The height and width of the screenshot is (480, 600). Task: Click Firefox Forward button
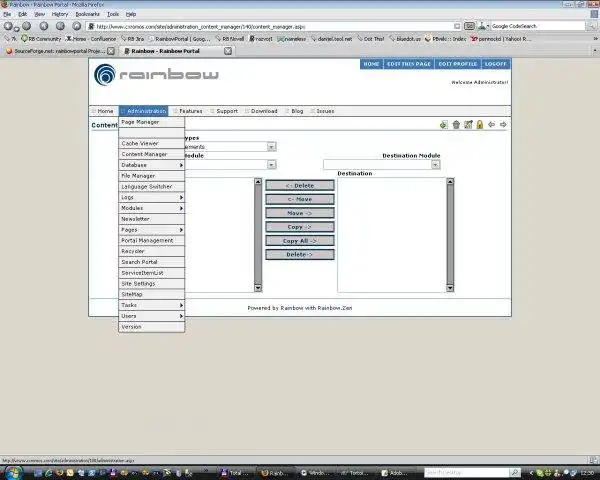(26, 26)
